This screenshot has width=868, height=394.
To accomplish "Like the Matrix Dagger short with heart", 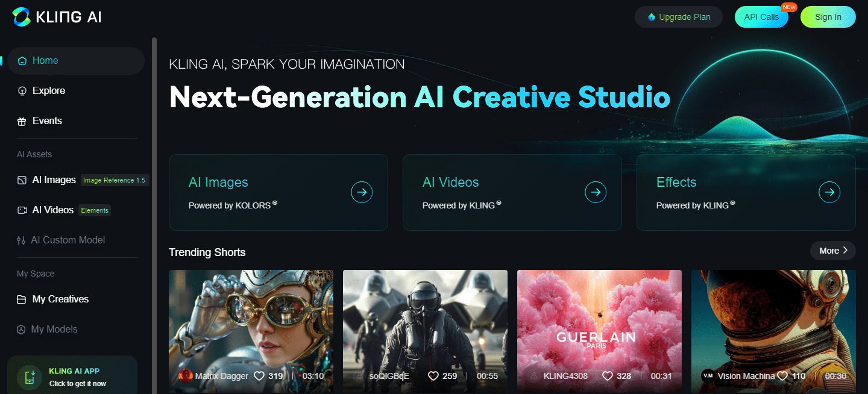I will pyautogui.click(x=259, y=376).
